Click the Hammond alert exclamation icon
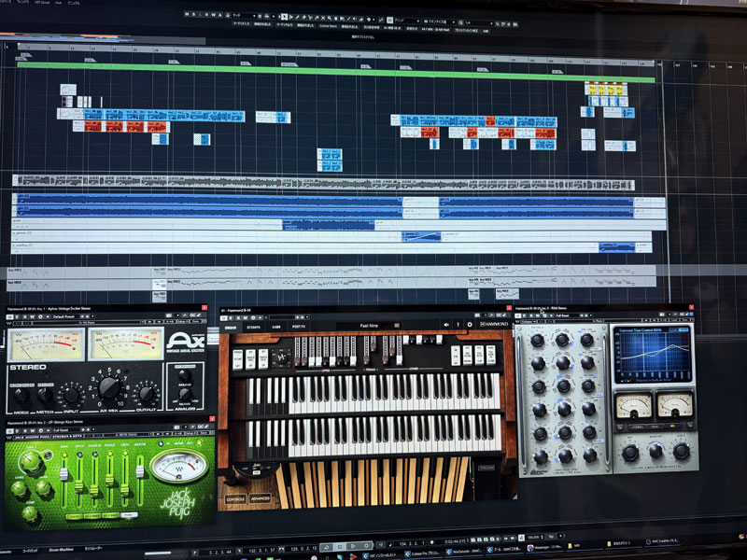 (x=458, y=325)
